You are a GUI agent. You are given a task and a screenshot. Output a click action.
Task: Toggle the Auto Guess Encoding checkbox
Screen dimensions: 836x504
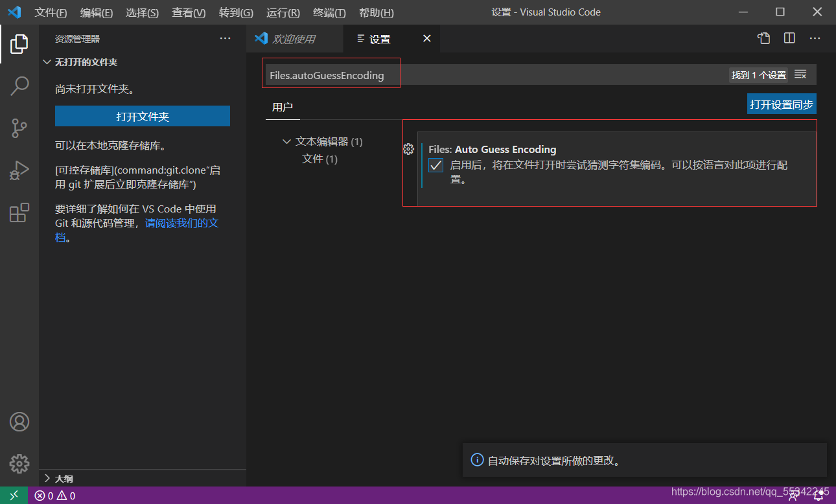[436, 165]
